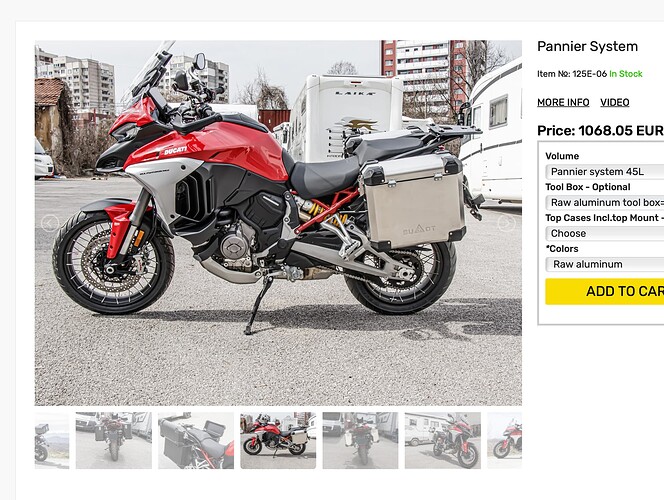Open the Colors dropdown showing Raw aluminum
This screenshot has height=500, width=664.
click(x=605, y=264)
